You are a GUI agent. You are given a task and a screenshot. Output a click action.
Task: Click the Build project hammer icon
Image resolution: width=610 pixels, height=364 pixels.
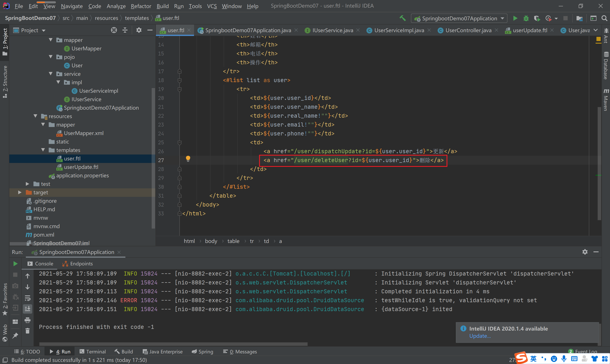[x=402, y=18]
